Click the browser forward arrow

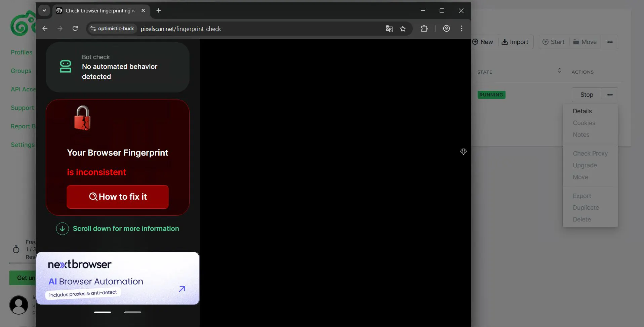tap(60, 29)
